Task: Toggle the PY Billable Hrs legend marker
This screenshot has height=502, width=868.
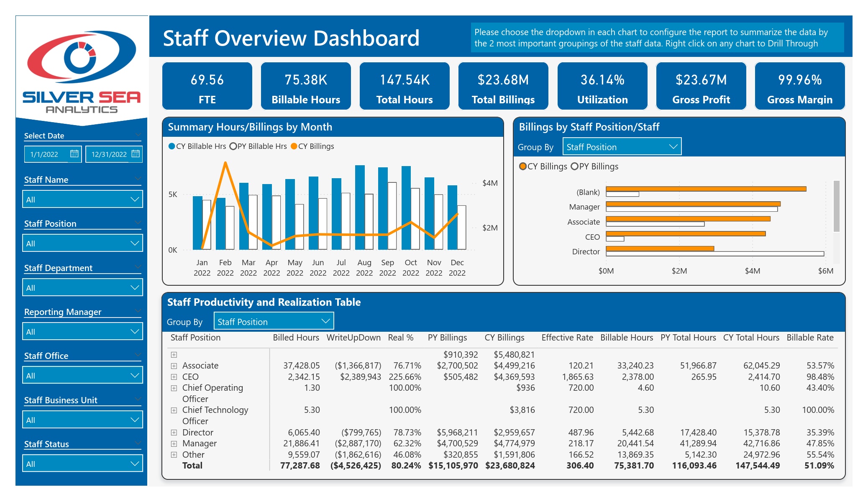Action: [x=233, y=146]
